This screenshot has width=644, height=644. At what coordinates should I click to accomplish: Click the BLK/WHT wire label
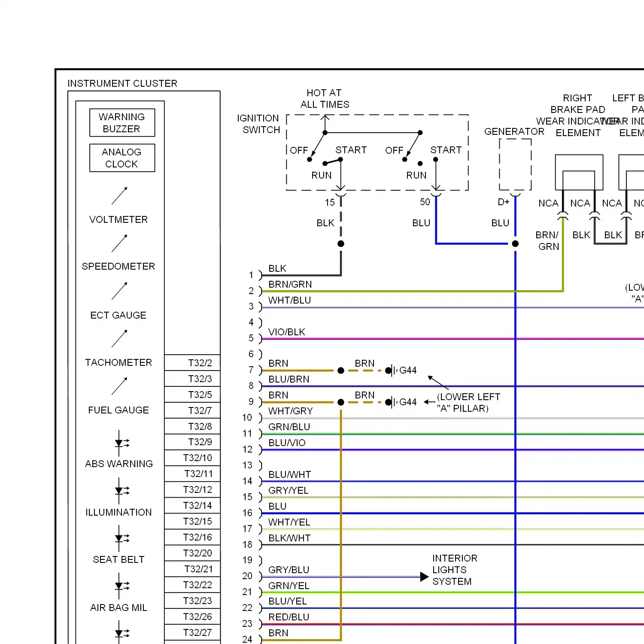[289, 538]
